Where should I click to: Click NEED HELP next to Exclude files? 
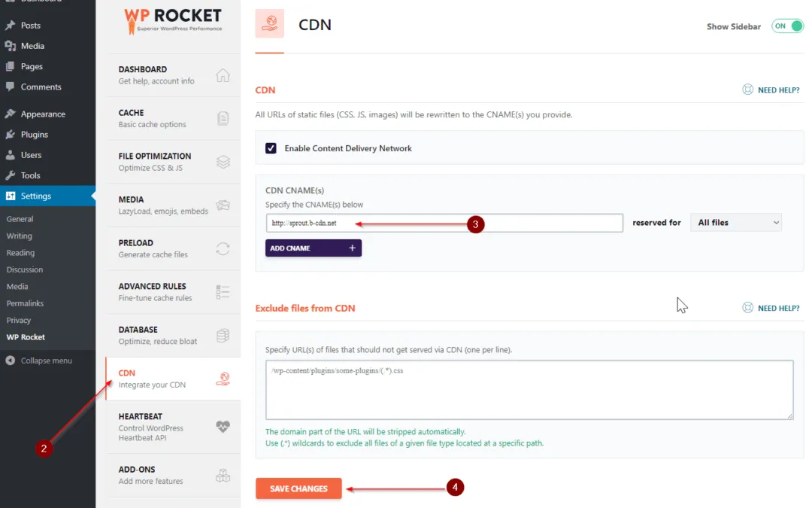coord(771,307)
